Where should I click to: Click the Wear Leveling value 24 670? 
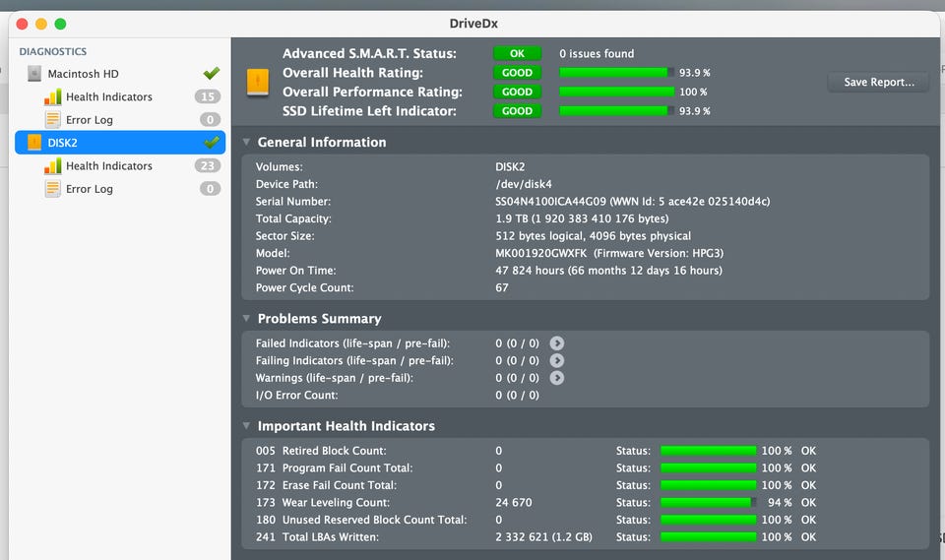tap(514, 503)
